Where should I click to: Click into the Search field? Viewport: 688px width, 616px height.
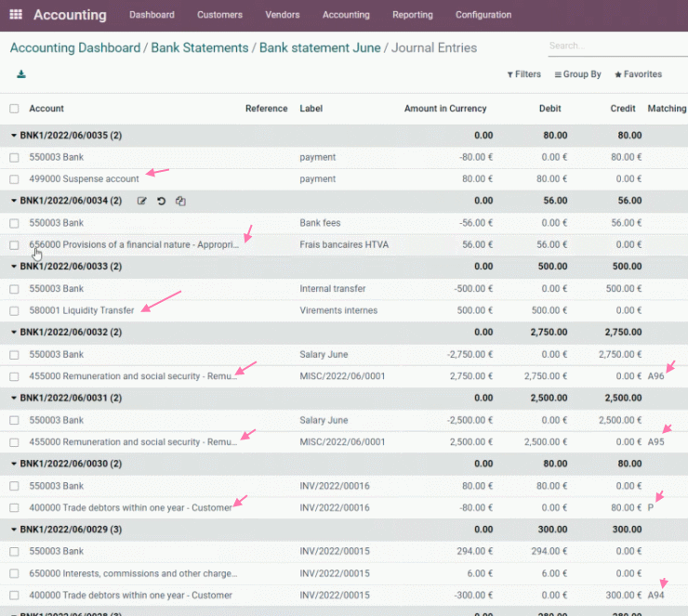[x=617, y=46]
